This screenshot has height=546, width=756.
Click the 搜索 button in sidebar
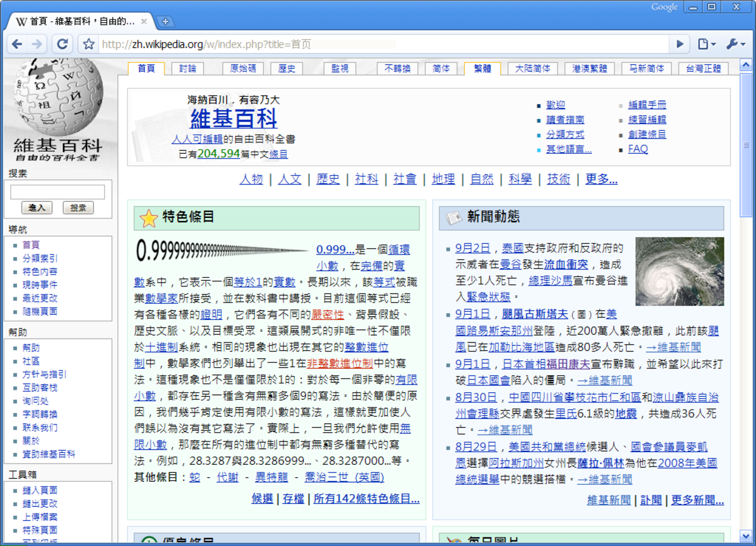pos(78,208)
